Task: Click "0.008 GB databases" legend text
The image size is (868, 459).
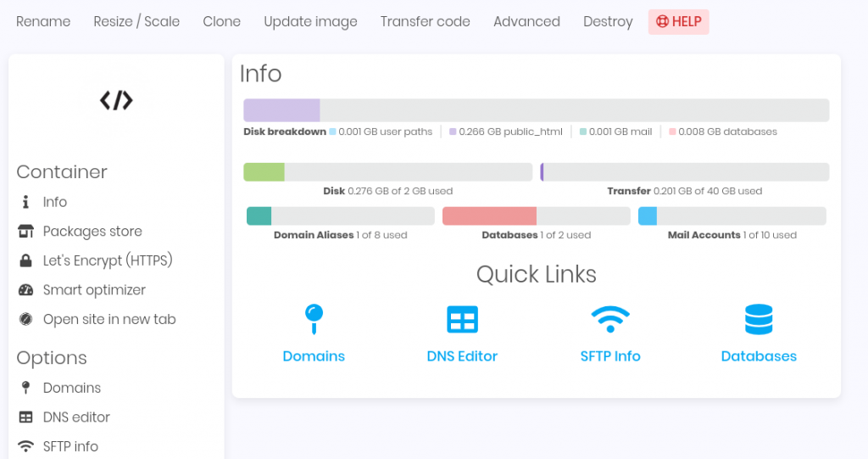Action: tap(728, 132)
